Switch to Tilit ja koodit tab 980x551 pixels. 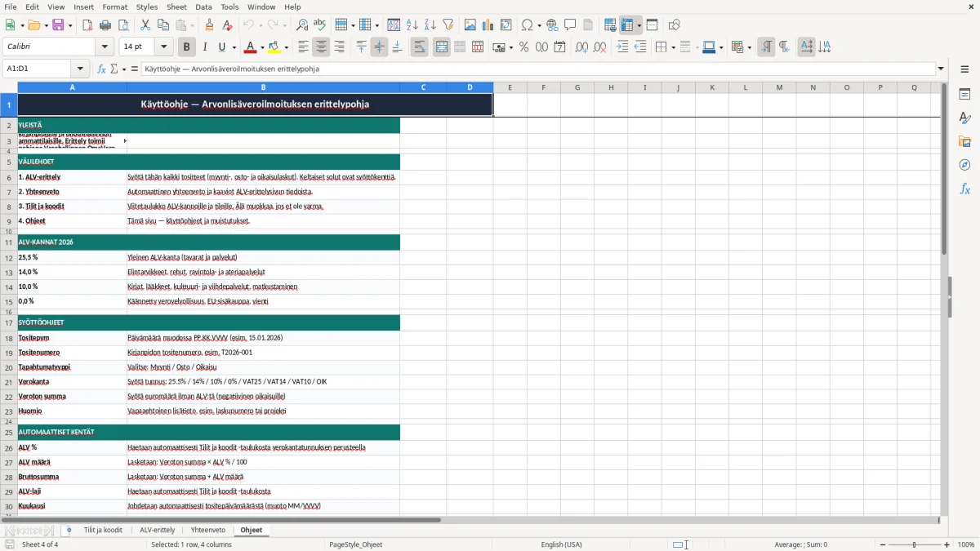pyautogui.click(x=103, y=531)
